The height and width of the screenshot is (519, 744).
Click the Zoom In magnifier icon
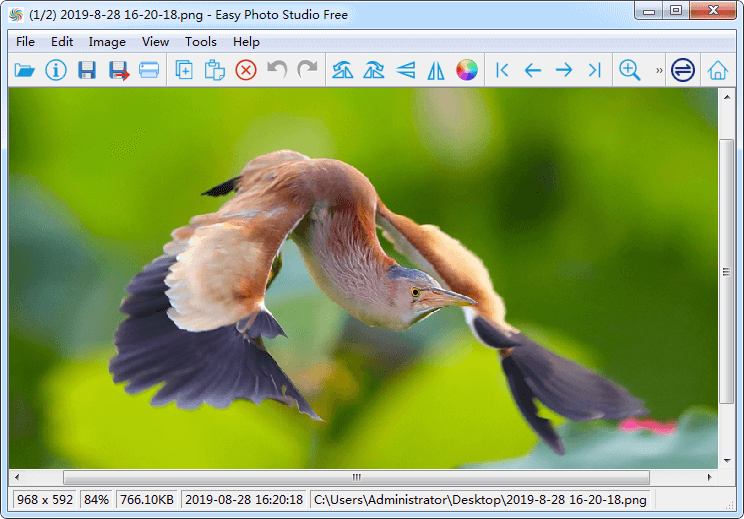tap(629, 70)
